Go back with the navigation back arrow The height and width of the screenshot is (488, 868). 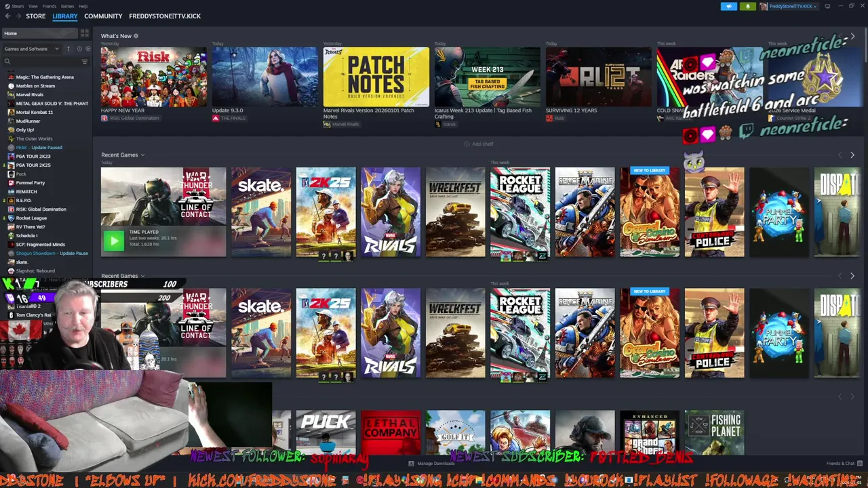pyautogui.click(x=7, y=16)
